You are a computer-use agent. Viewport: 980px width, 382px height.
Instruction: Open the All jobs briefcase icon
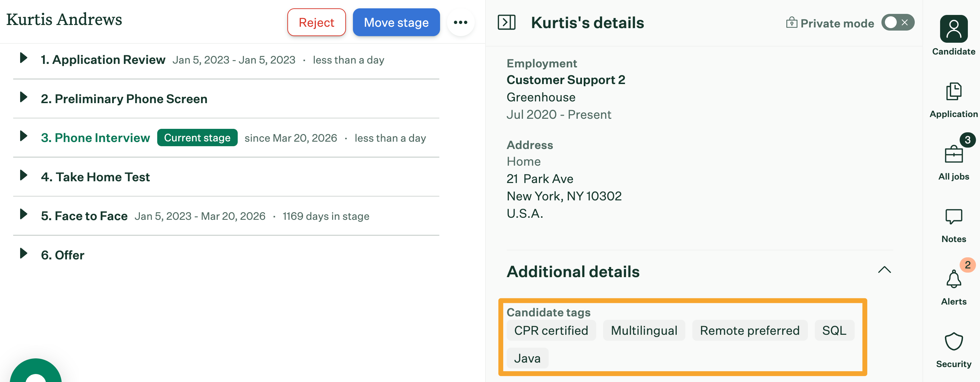953,154
